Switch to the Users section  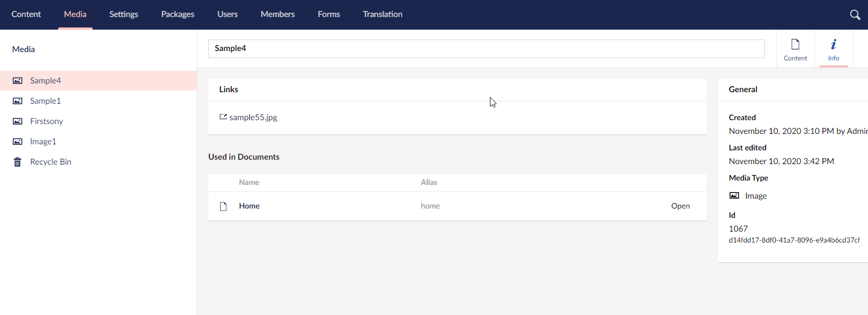(227, 14)
